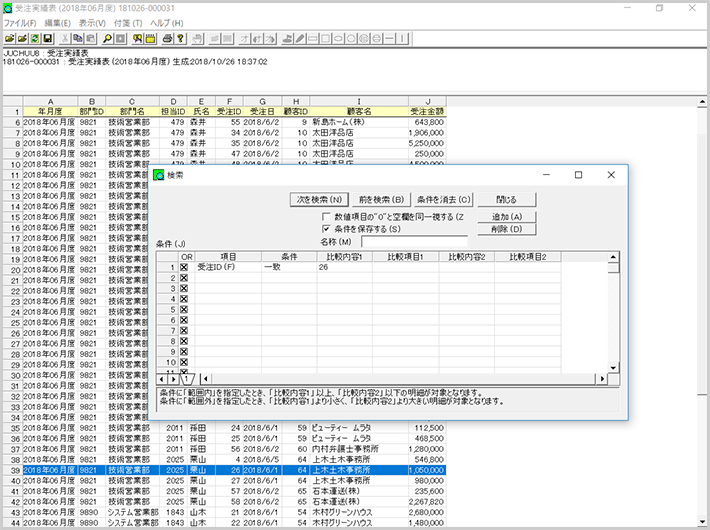This screenshot has width=710, height=530.
Task: Click the Save floppy disk toolbar icon
Action: (x=48, y=38)
